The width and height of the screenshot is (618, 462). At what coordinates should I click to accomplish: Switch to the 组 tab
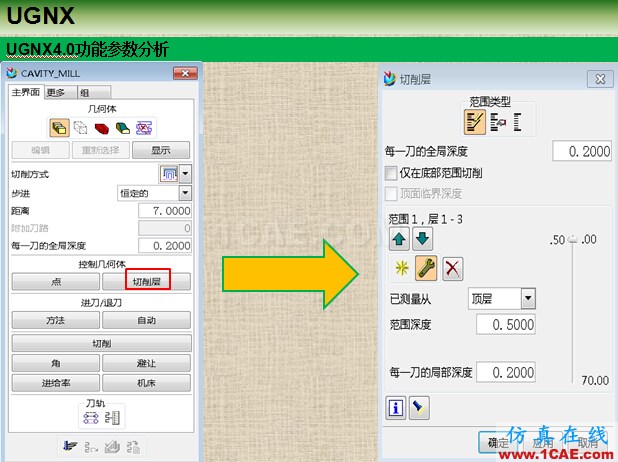(x=94, y=92)
